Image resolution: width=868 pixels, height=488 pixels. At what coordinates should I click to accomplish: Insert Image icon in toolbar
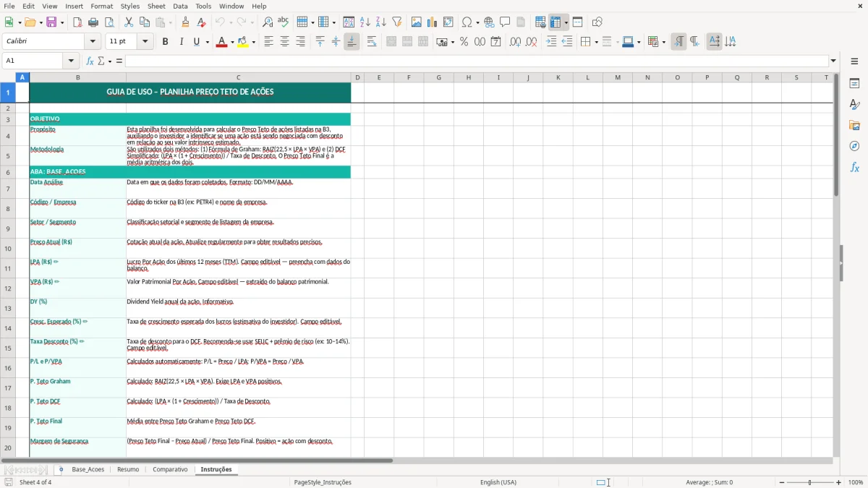(x=417, y=22)
